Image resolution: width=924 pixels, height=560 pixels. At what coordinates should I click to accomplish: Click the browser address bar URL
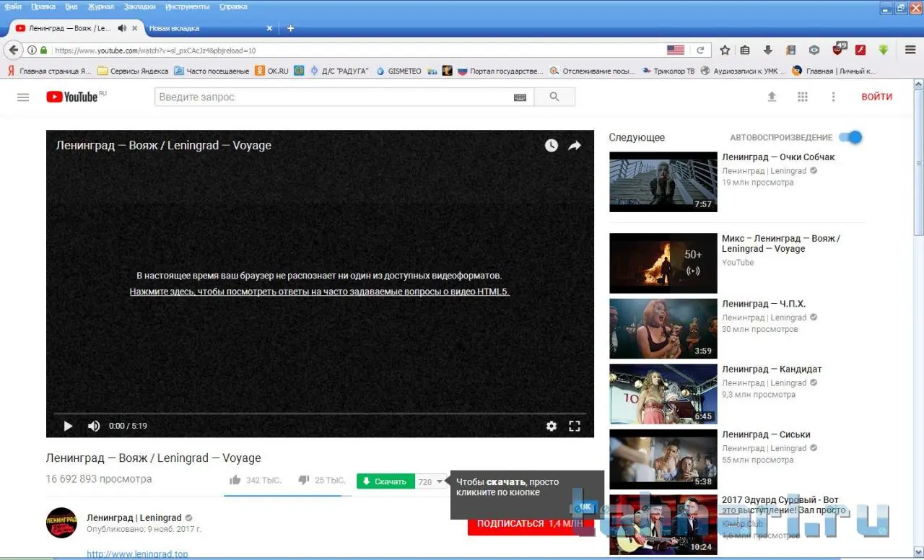pos(155,51)
